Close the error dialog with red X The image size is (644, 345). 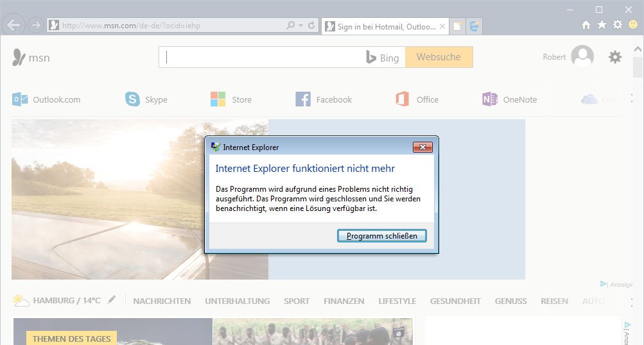click(x=422, y=147)
